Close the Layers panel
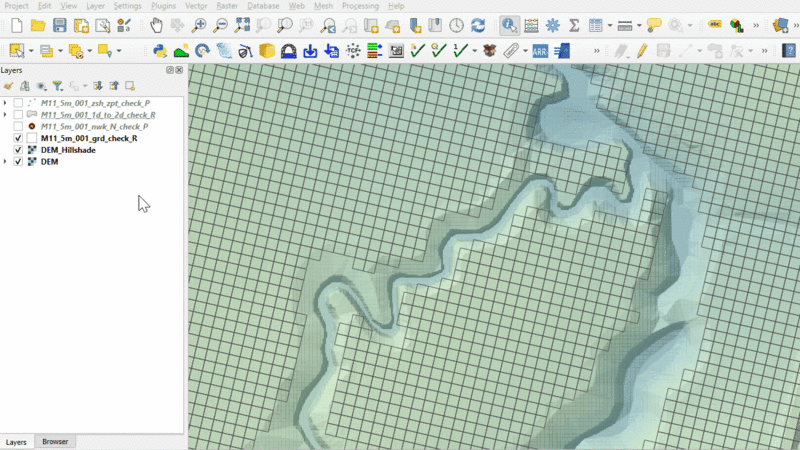The width and height of the screenshot is (800, 450). (179, 70)
